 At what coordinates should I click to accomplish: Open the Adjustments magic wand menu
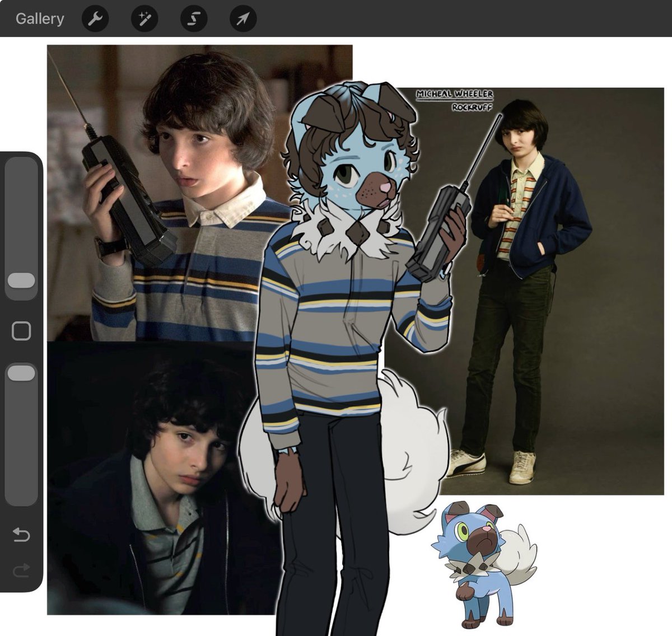[144, 20]
